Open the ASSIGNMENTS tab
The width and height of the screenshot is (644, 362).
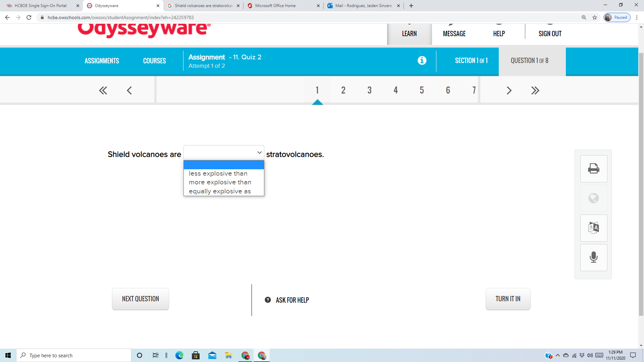(x=102, y=61)
